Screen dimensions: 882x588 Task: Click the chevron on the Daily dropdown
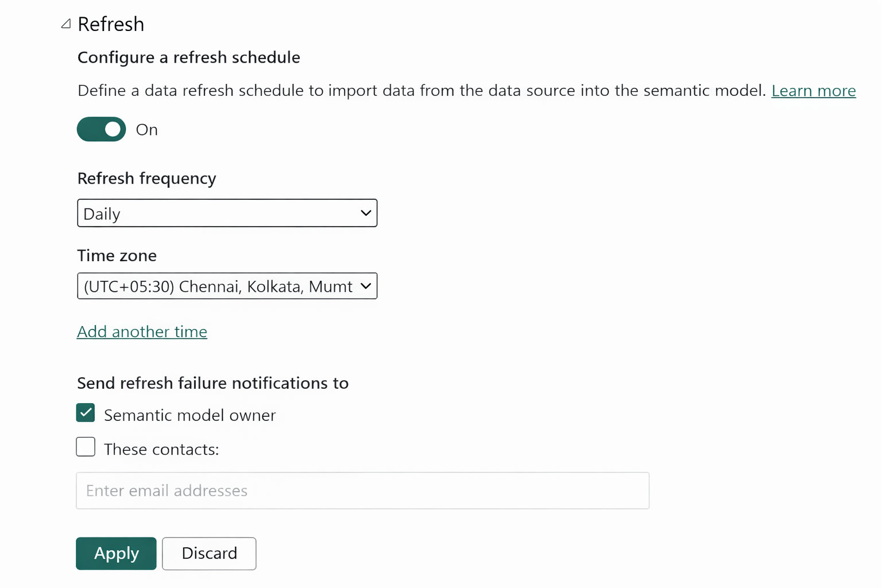366,213
